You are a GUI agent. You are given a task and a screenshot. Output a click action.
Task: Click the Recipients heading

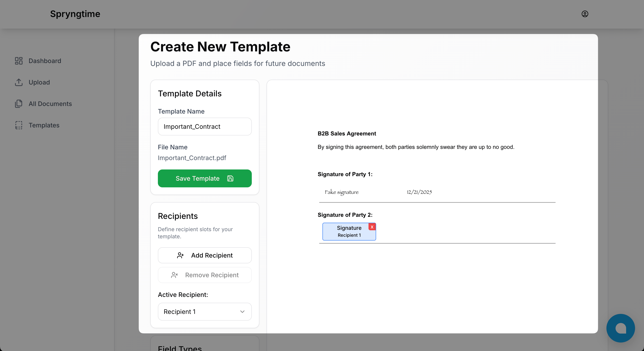[x=178, y=216]
